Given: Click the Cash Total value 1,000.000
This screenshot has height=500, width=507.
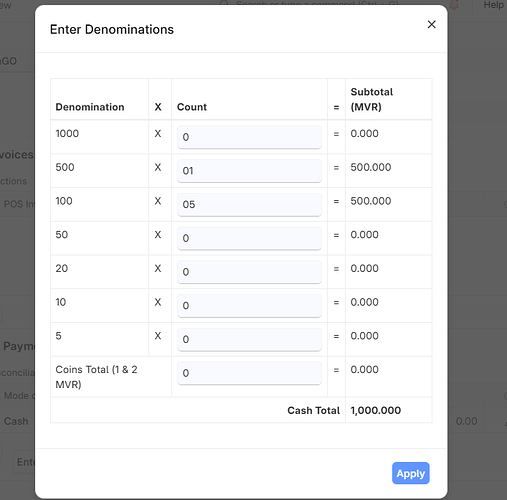Looking at the screenshot, I should click(x=376, y=410).
